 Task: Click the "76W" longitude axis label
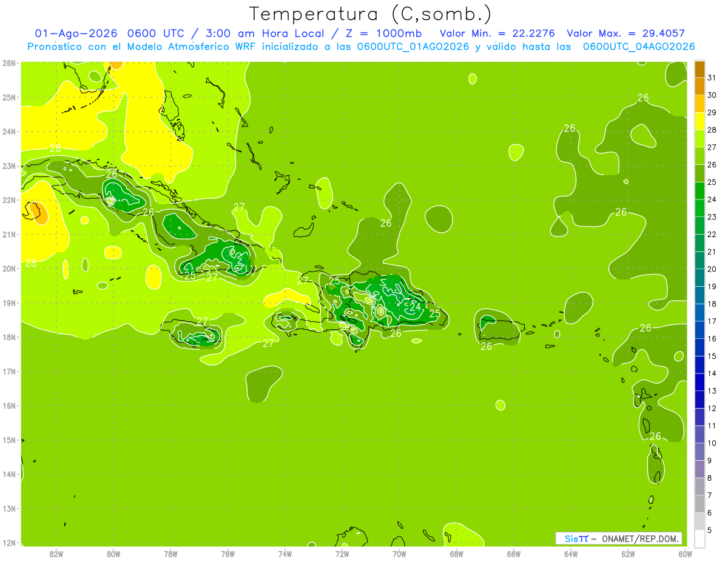[227, 554]
